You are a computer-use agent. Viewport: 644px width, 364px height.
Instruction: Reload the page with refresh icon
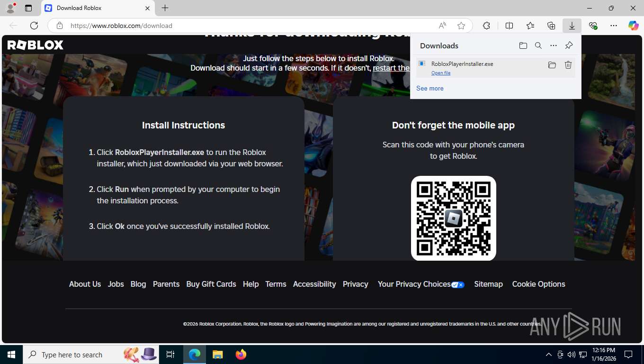pyautogui.click(x=34, y=26)
